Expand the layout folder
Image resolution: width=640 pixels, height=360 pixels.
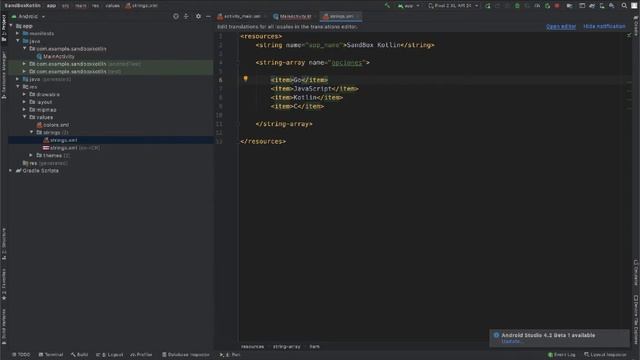pos(24,102)
